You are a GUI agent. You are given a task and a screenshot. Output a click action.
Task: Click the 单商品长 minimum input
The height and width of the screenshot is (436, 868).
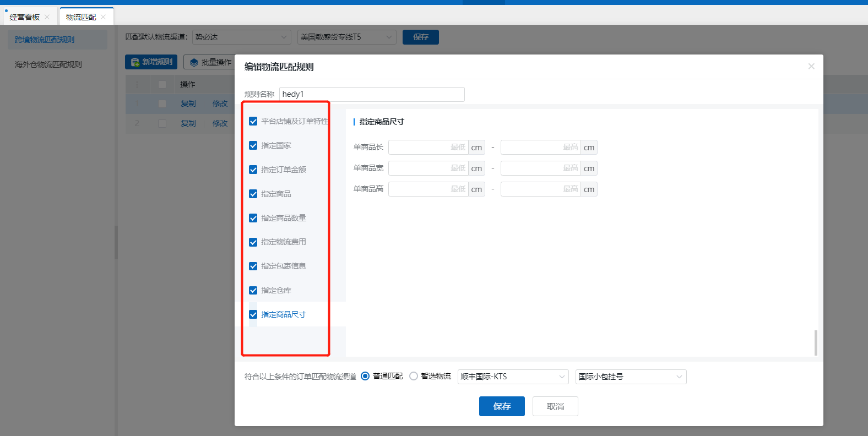(428, 147)
